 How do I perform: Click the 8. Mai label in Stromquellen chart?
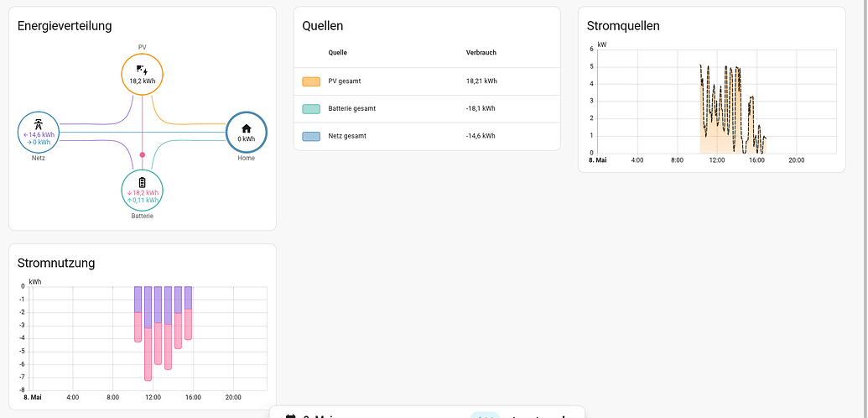click(x=598, y=160)
